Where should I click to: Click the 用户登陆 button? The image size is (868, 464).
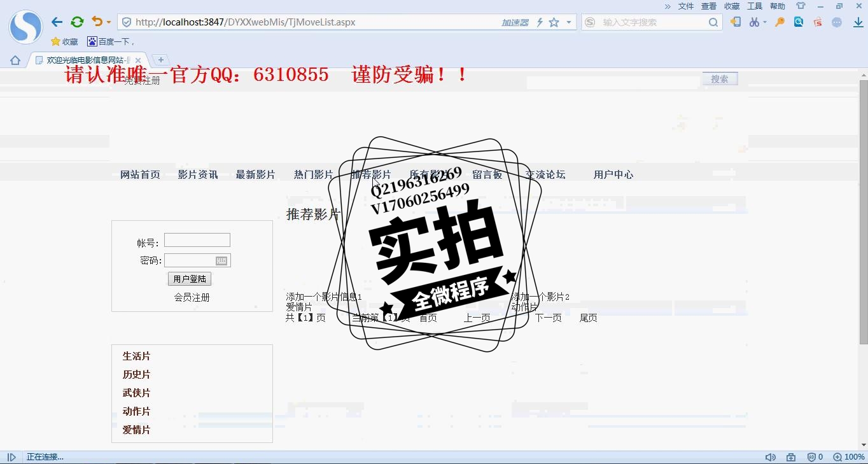coord(190,279)
